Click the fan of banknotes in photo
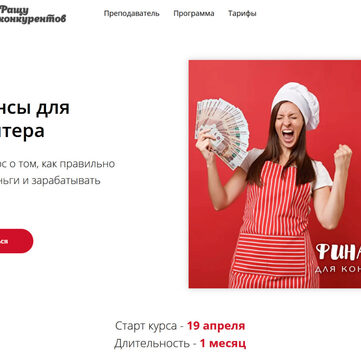361x361 pixels. 222,133
